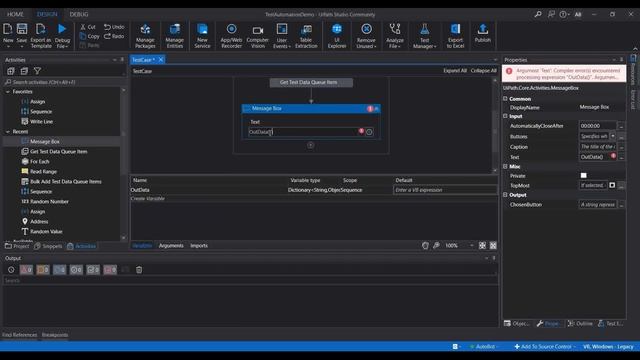Open the Breakpoints tab at bottom

pyautogui.click(x=55, y=335)
